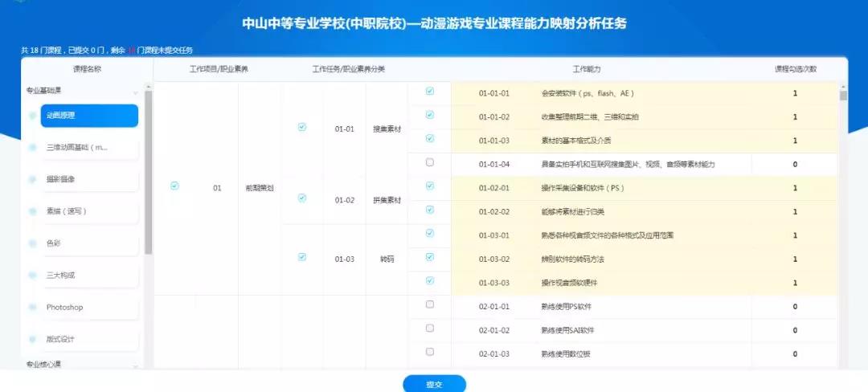The height and width of the screenshot is (392, 868).
Task: Uncheck the 01-03-02 辨别软件的转码方法 checkbox
Action: [429, 257]
